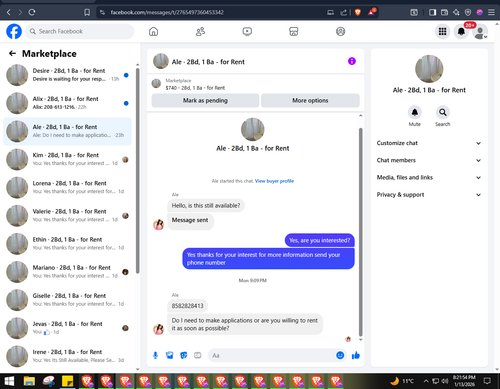Click the Brave Shields lion icon
Screen dimensions: 500x389
(x=358, y=12)
